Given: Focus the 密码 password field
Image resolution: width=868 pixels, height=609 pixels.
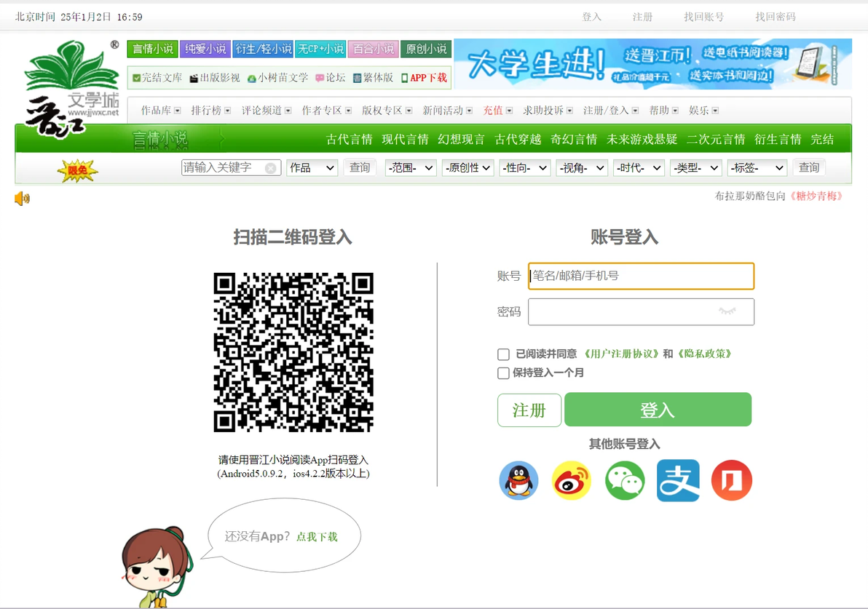Looking at the screenshot, I should click(641, 312).
